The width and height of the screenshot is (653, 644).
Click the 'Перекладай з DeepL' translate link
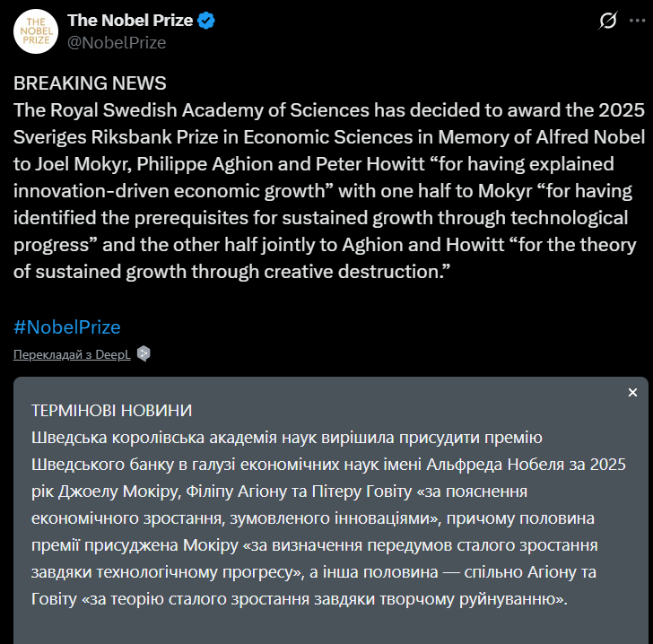click(72, 354)
